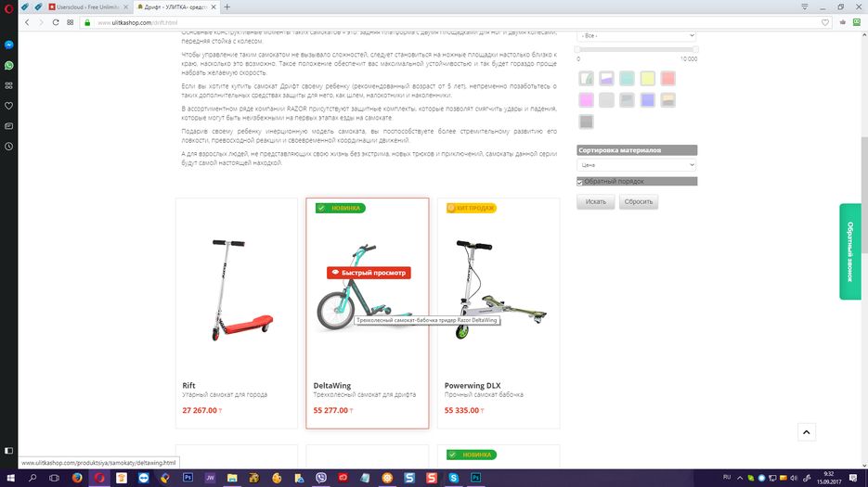Open Bookmarks heart in the sidebar
Screen dimensions: 868x487
pyautogui.click(x=9, y=106)
